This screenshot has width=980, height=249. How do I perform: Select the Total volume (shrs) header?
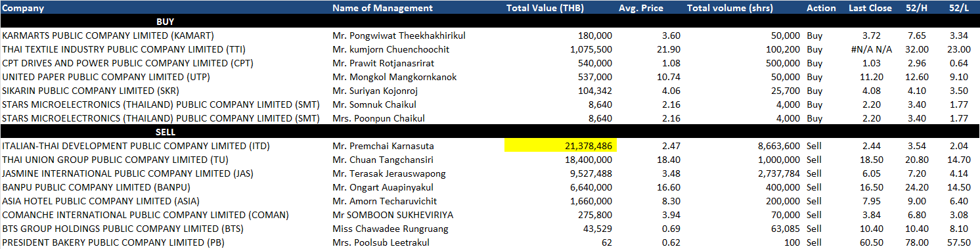tap(730, 8)
